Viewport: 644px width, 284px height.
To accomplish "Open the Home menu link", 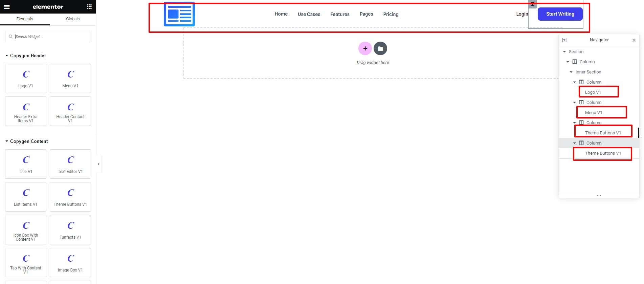I will (281, 14).
